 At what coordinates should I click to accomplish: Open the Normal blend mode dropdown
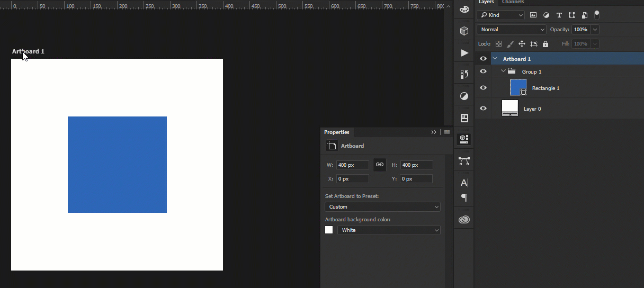point(512,30)
